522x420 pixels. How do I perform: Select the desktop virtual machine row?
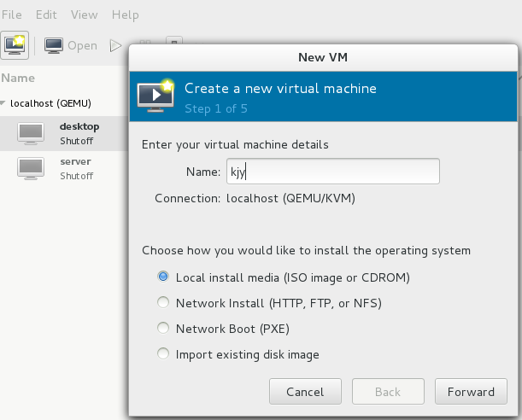(64, 133)
